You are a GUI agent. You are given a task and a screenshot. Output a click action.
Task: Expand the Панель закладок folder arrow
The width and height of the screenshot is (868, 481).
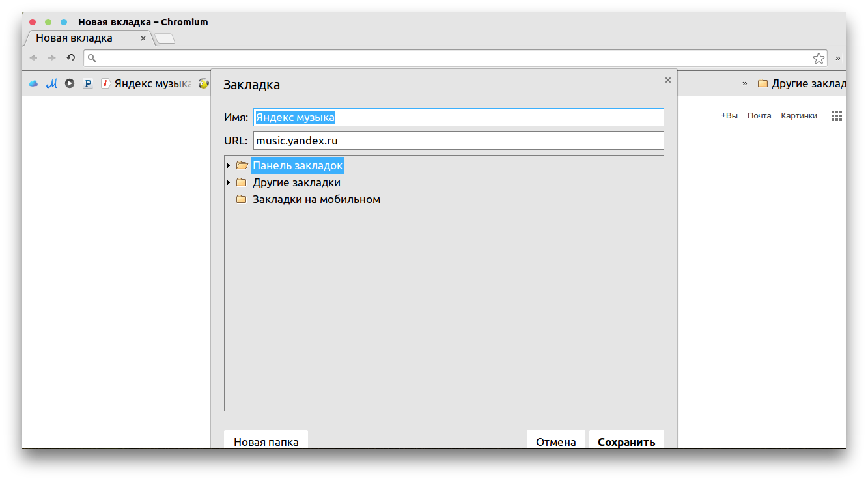coord(229,166)
